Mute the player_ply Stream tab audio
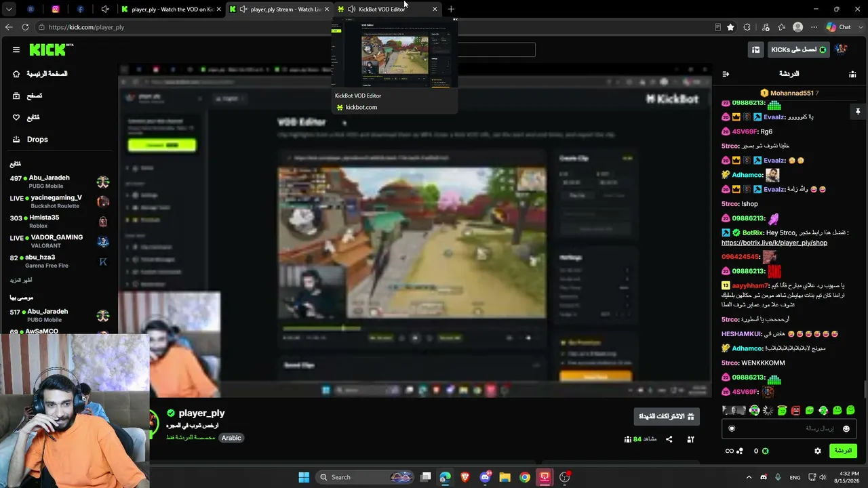Screen dimensions: 868x488 point(243,9)
